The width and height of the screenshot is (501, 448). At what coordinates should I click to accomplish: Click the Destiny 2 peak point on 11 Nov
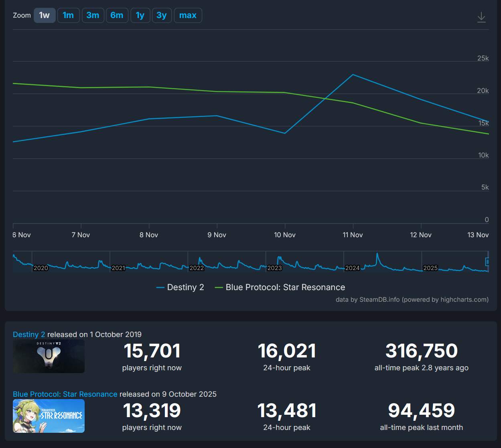pos(353,75)
